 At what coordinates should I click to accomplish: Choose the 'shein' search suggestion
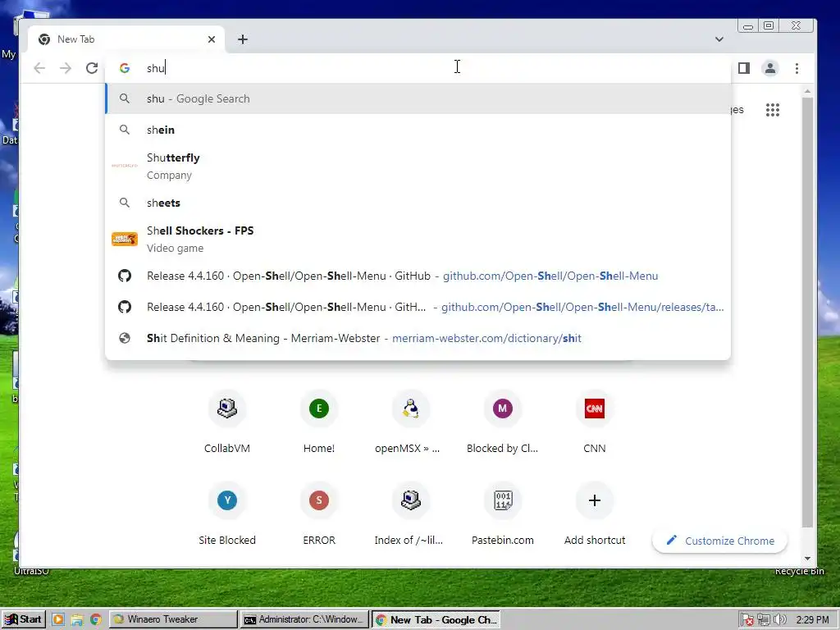click(x=418, y=130)
